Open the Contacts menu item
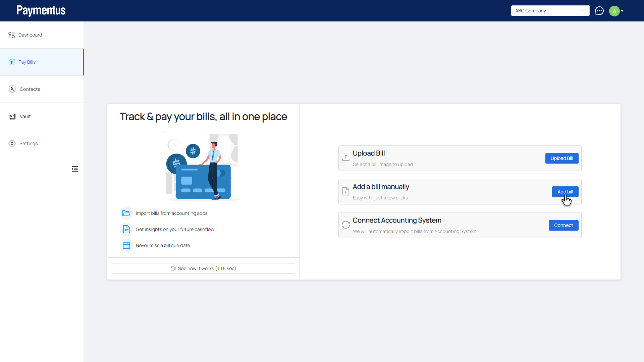644x362 pixels. tap(30, 89)
